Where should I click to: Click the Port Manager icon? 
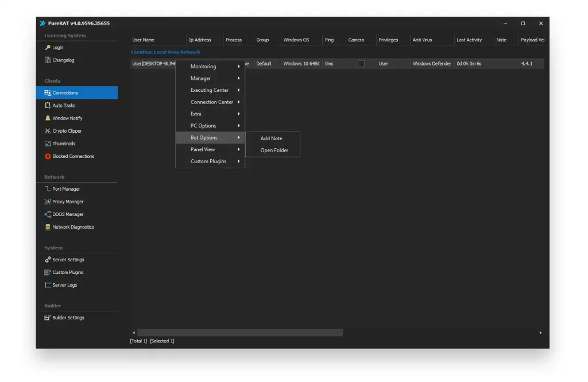pyautogui.click(x=48, y=189)
